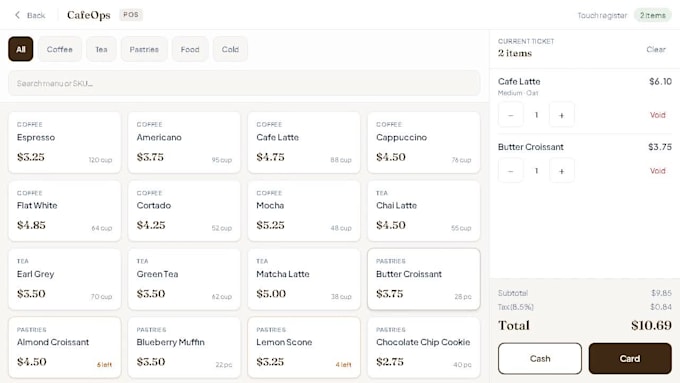Screen dimensions: 680x383
Task: Increase Butter Croissant quantity with plus
Action: coord(561,171)
